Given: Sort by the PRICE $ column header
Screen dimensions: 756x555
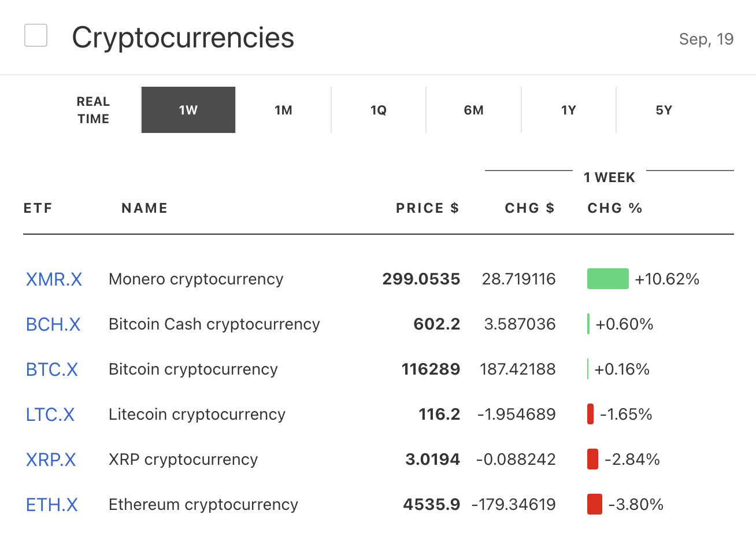Looking at the screenshot, I should [427, 208].
